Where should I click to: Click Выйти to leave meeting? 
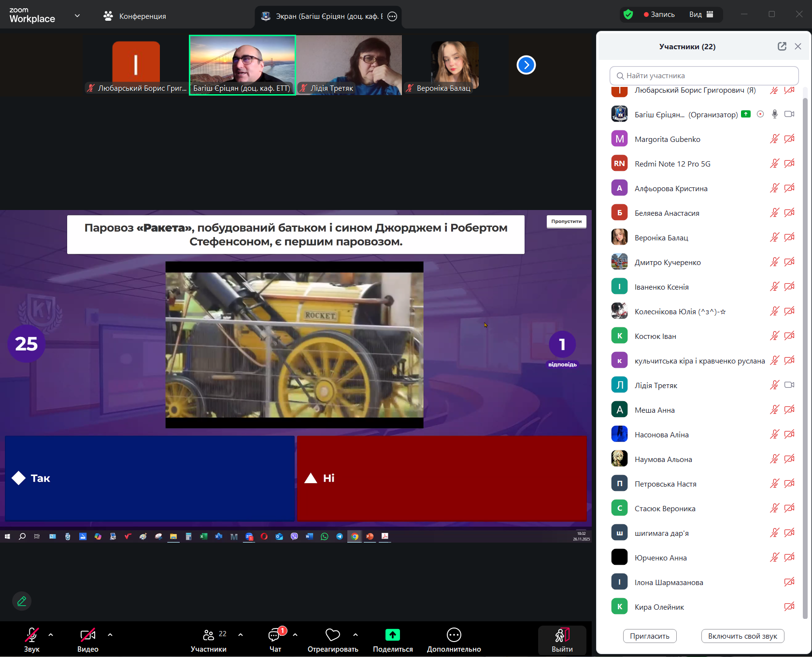click(562, 640)
